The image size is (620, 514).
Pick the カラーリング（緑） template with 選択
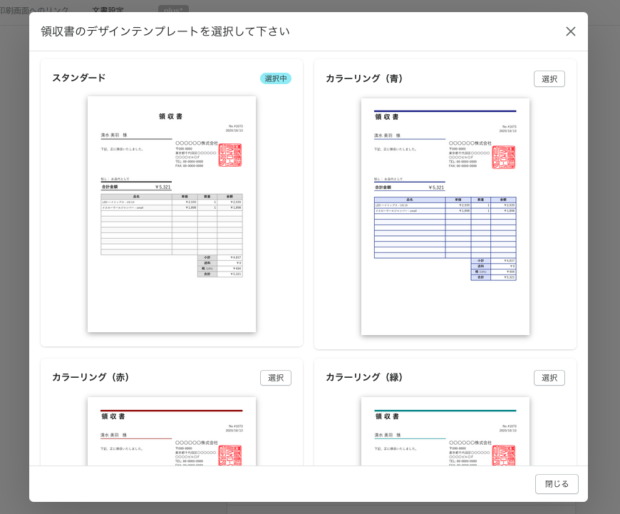click(x=549, y=378)
